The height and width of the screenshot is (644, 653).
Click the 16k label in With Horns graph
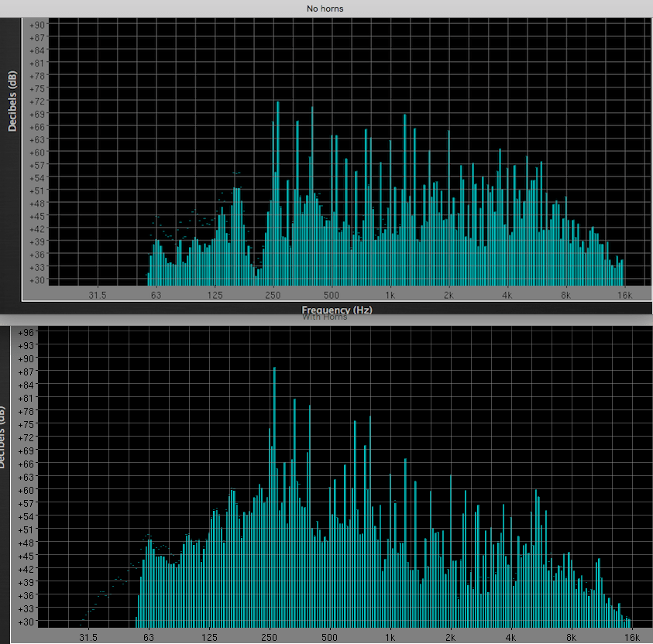tap(632, 637)
